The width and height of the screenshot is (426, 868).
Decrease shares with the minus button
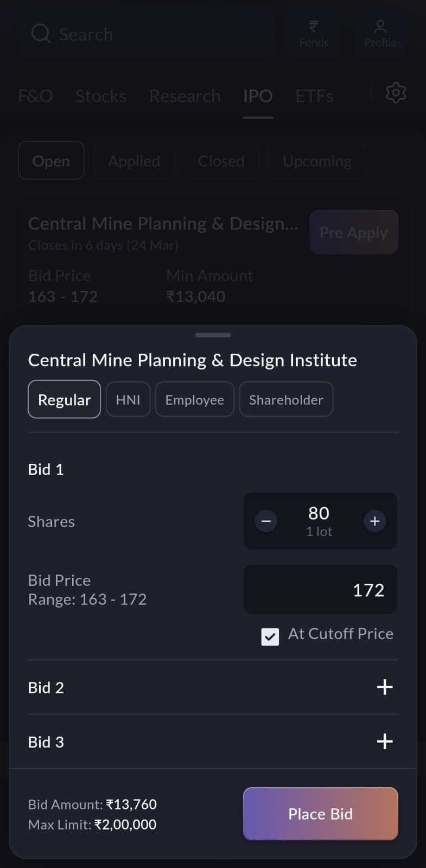click(266, 521)
